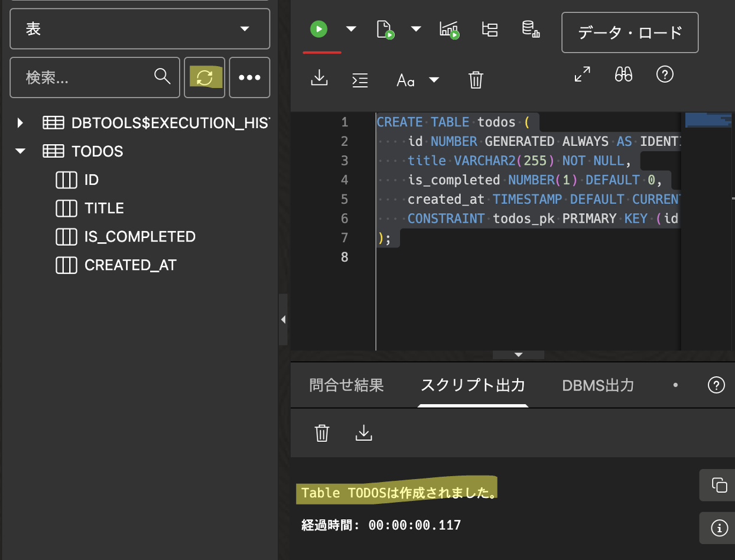Click the clear output trash icon

pyautogui.click(x=321, y=433)
